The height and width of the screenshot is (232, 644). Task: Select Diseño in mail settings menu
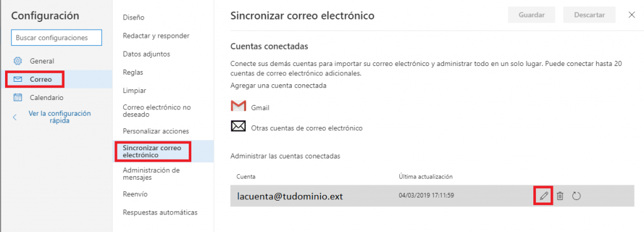(x=133, y=17)
